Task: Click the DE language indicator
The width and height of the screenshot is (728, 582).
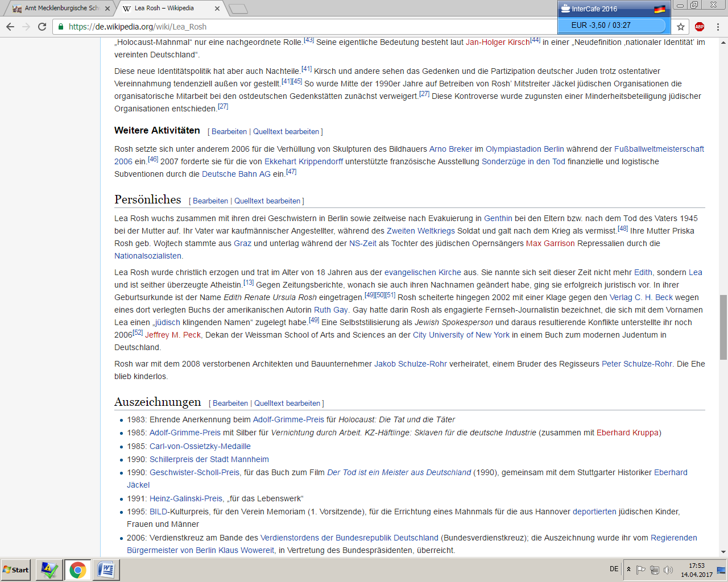Action: [x=614, y=569]
